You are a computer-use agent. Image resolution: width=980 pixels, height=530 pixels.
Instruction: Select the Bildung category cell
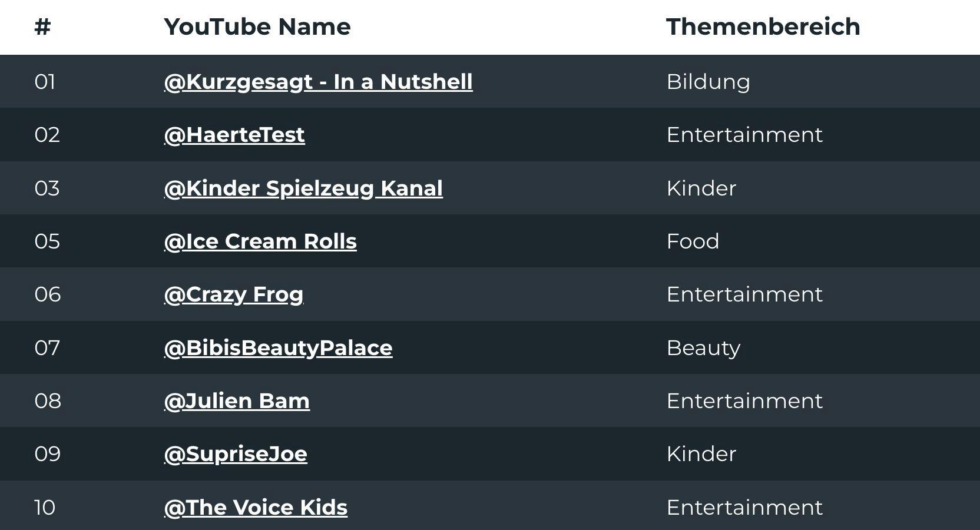[x=708, y=82]
